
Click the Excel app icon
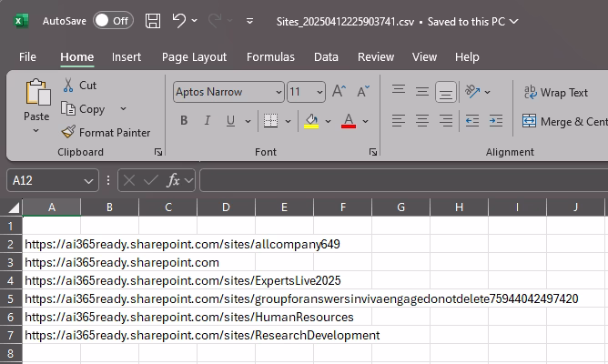[21, 21]
